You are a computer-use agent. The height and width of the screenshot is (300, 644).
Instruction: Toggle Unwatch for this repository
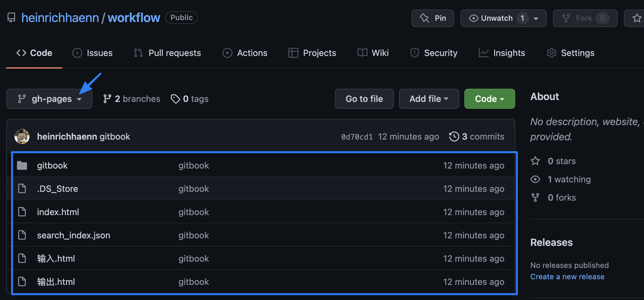tap(496, 18)
